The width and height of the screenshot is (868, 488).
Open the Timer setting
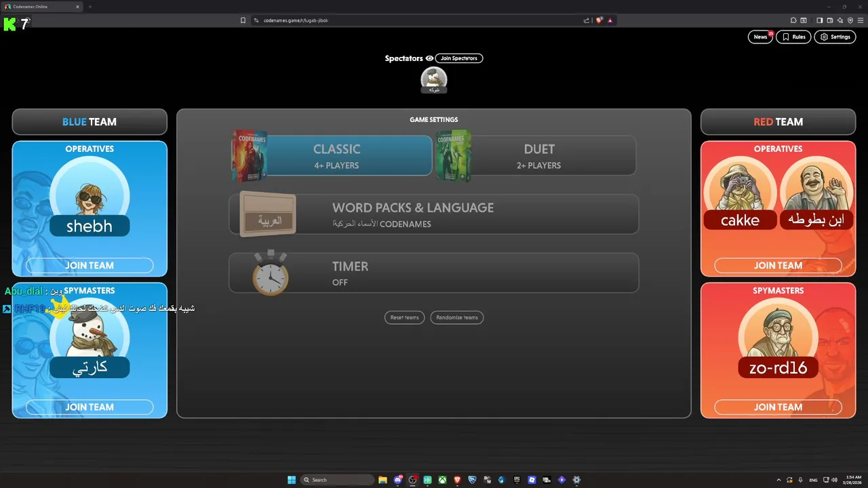(434, 272)
